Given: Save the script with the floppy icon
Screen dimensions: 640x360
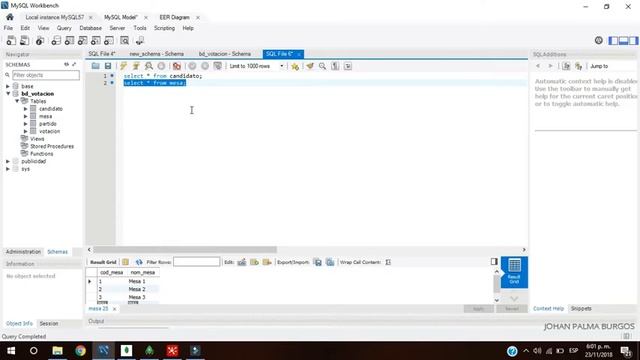Looking at the screenshot, I should click(108, 66).
